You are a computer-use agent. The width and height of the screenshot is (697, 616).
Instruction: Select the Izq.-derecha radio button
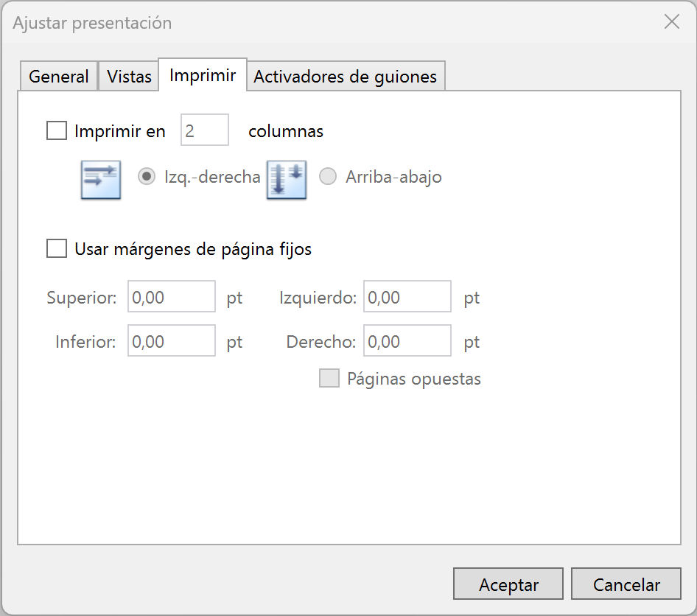coord(147,177)
